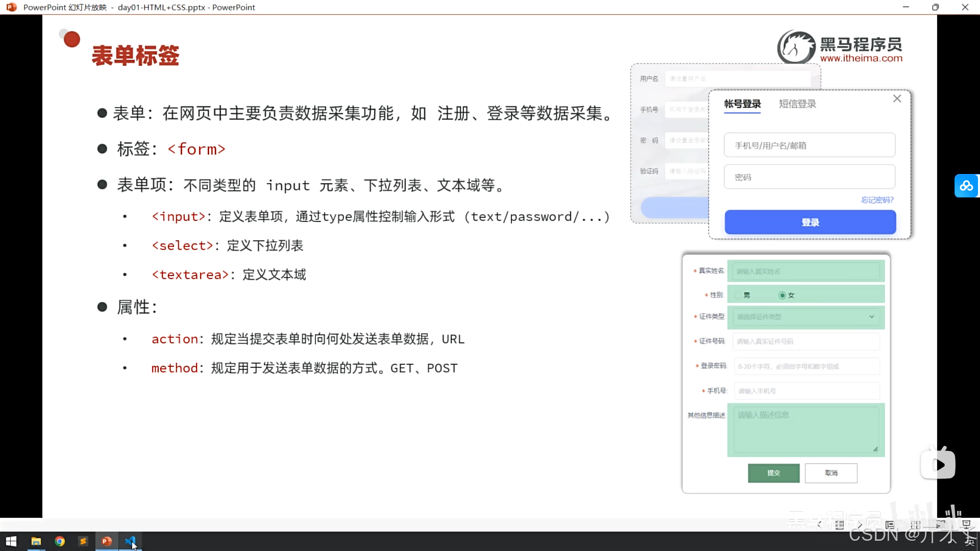Open Chrome from the taskbar
The height and width of the screenshot is (551, 980).
(x=60, y=541)
